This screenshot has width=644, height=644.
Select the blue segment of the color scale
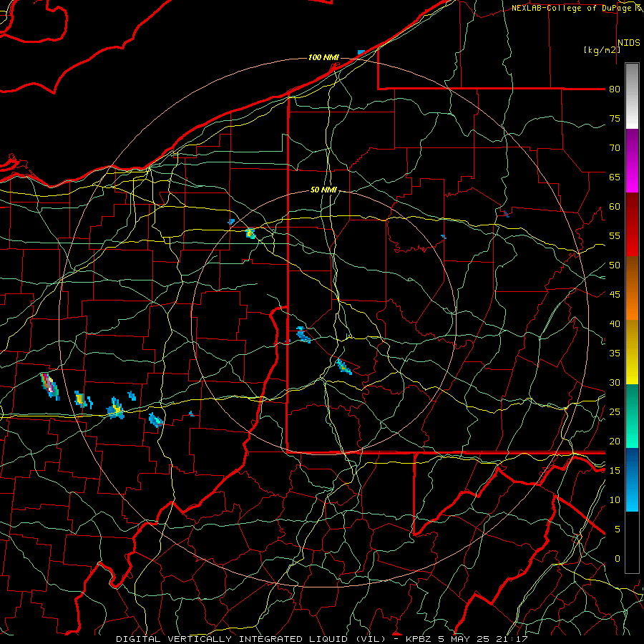click(632, 479)
